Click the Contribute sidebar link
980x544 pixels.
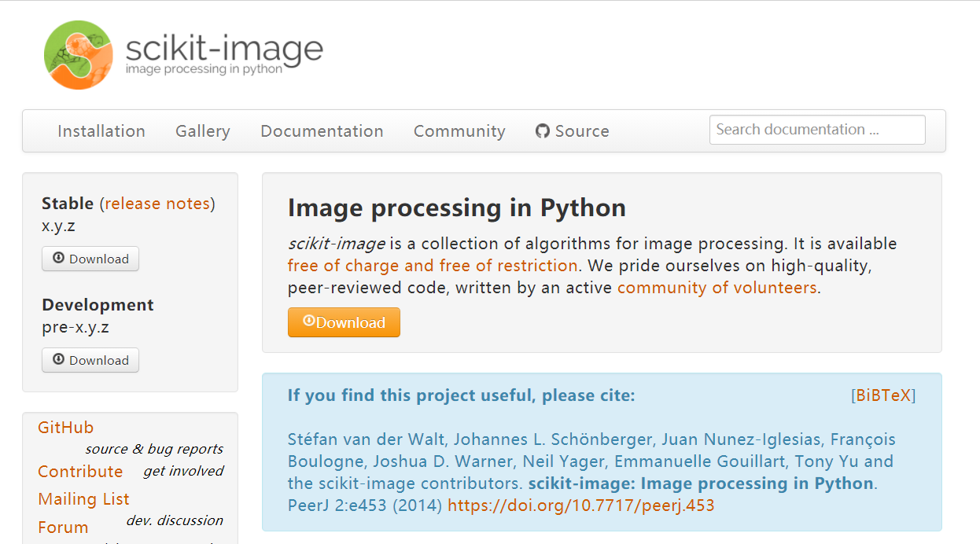click(x=80, y=472)
